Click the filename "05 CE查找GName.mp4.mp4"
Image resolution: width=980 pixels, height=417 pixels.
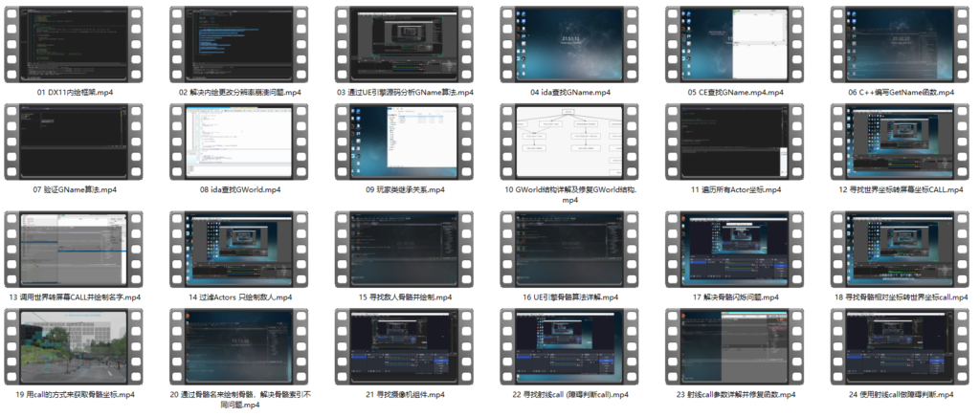736,93
